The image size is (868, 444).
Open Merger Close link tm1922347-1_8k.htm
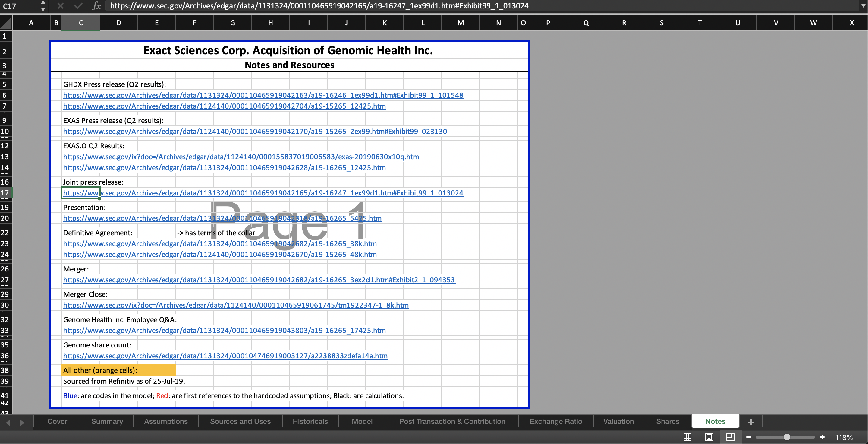click(236, 305)
